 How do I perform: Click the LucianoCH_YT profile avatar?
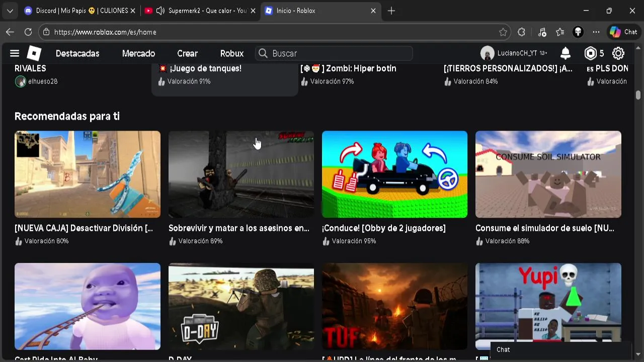[487, 53]
